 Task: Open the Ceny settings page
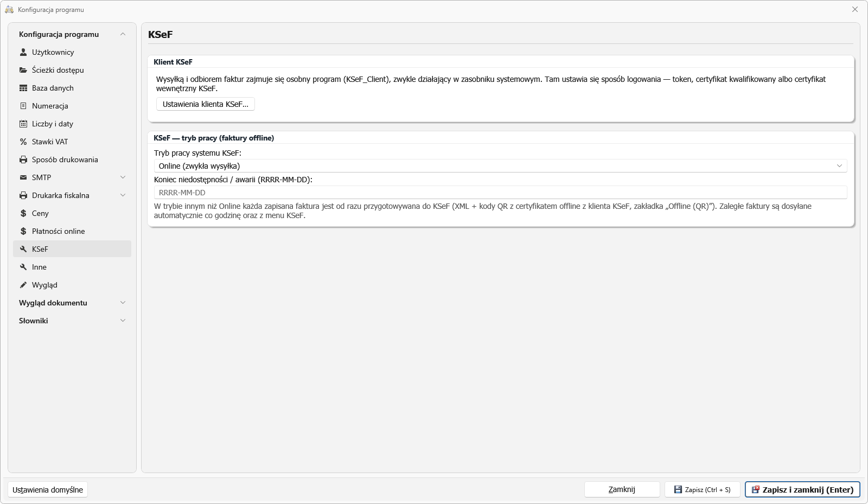coord(72,213)
